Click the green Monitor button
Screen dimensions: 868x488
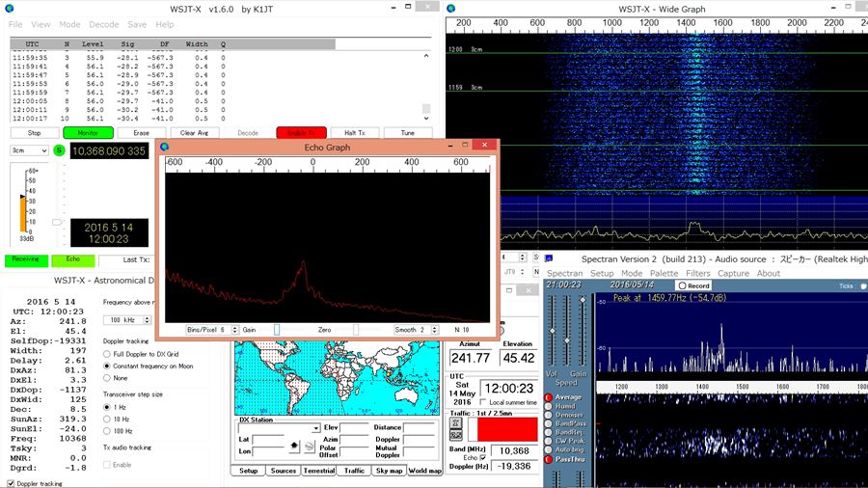click(88, 133)
